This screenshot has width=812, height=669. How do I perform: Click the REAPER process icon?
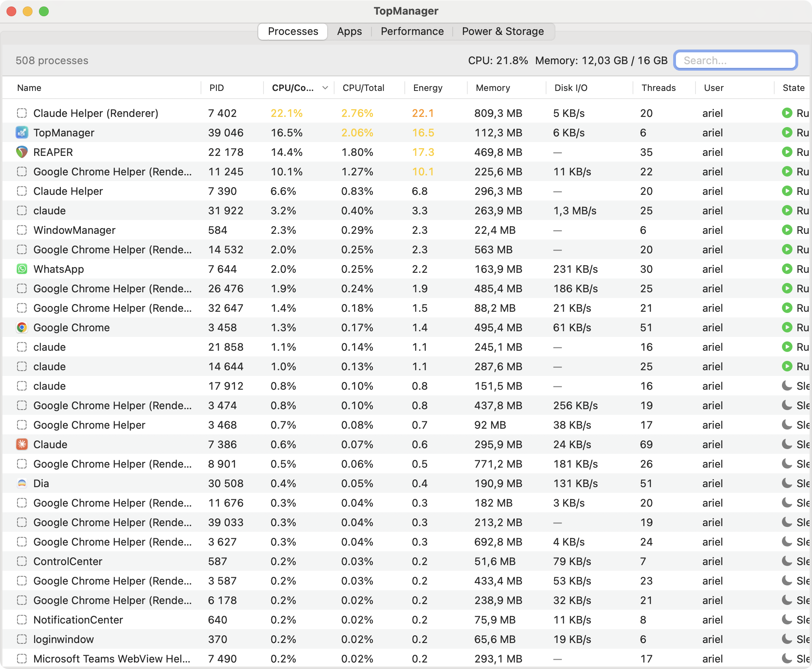(x=22, y=152)
